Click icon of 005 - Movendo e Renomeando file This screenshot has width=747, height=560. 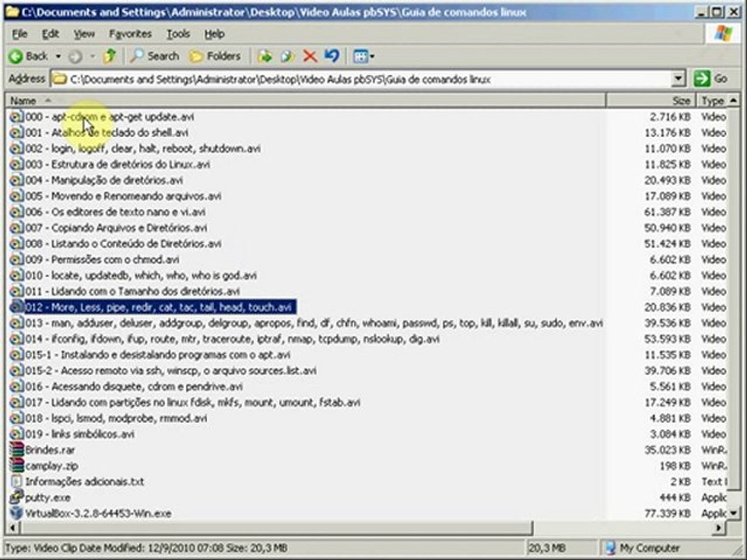[16, 196]
